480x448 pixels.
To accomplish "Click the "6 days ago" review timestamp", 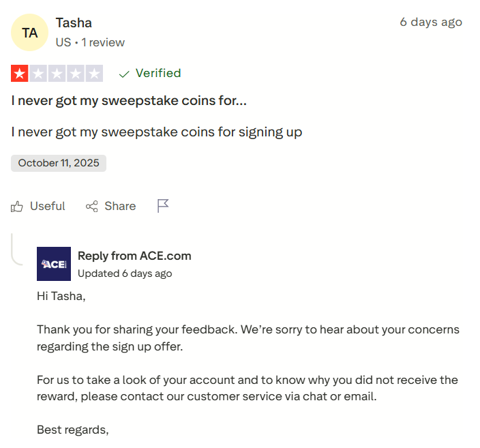I will tap(431, 22).
